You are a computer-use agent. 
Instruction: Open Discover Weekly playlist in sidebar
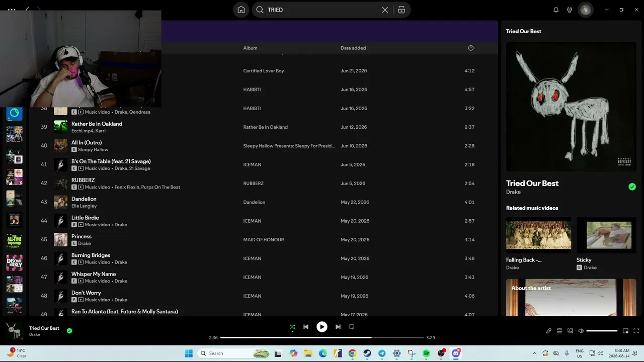(x=14, y=262)
